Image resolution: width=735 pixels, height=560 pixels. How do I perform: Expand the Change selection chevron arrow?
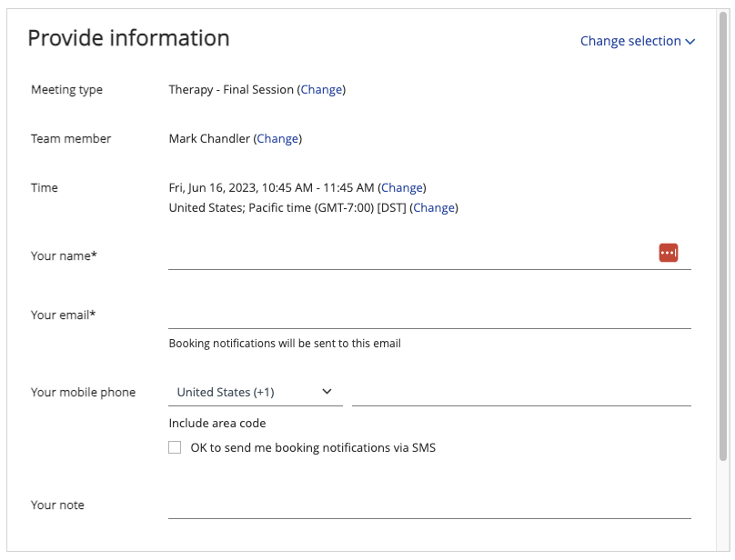690,42
